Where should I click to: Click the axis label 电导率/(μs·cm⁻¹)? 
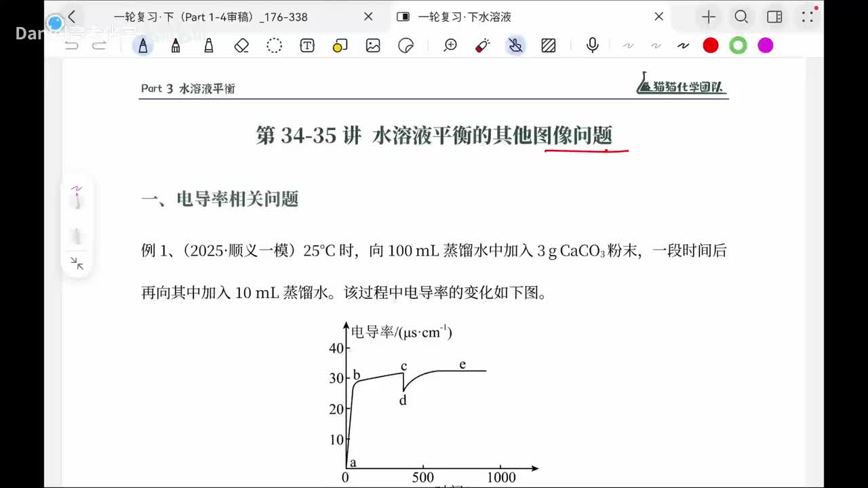401,332
